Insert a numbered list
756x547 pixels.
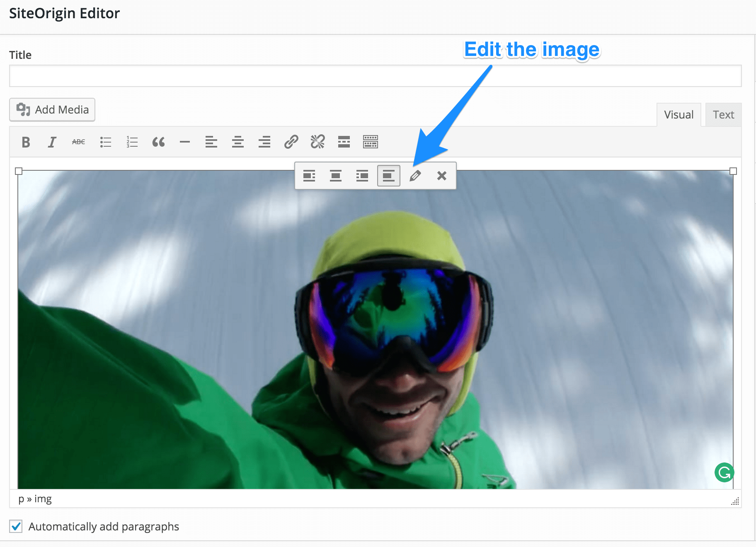tap(132, 142)
